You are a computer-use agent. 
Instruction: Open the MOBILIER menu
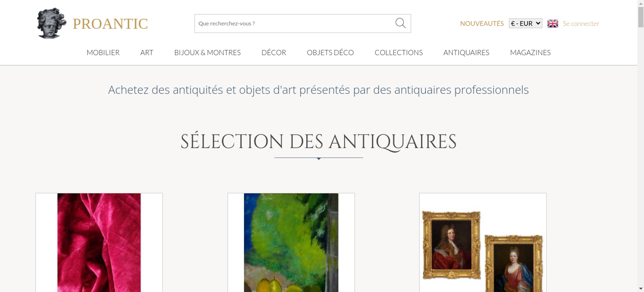click(103, 52)
